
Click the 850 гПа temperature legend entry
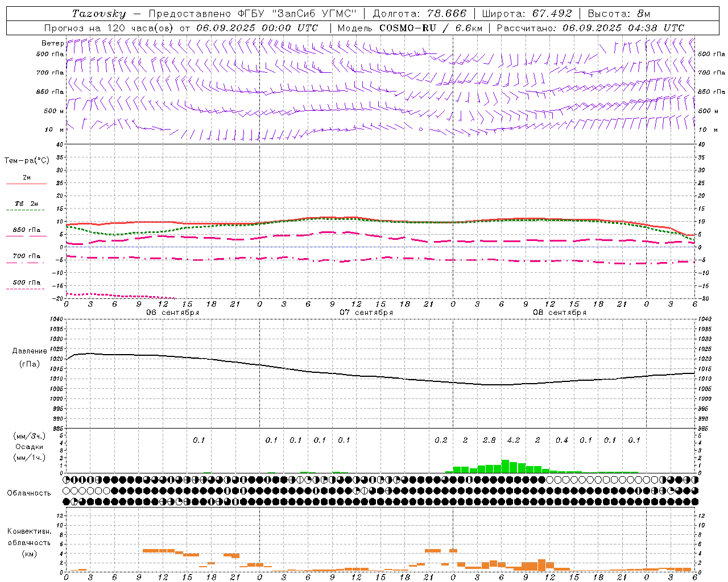pyautogui.click(x=26, y=230)
